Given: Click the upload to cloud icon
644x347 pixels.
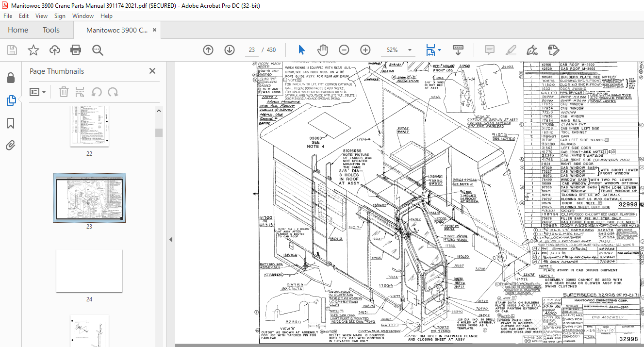Looking at the screenshot, I should click(x=55, y=50).
